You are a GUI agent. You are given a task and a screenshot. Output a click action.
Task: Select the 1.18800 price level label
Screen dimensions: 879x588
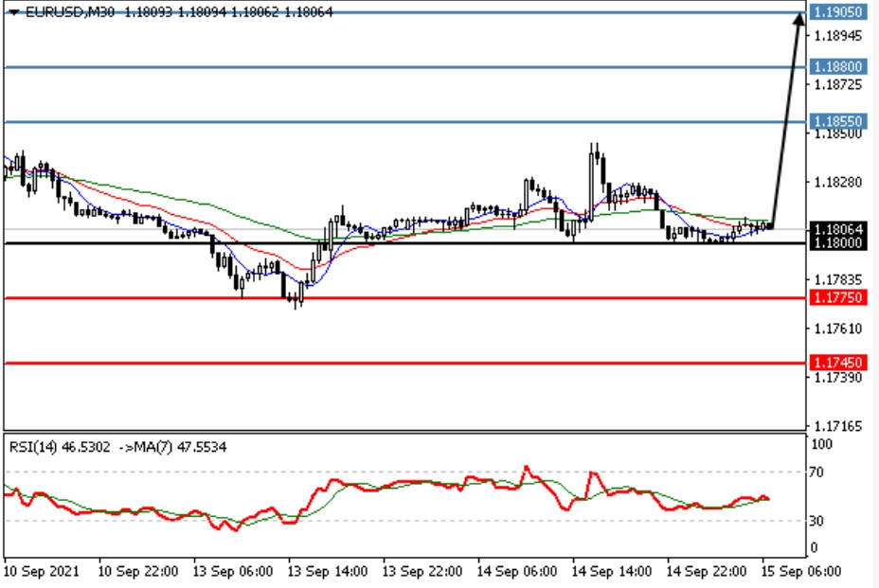(x=838, y=66)
